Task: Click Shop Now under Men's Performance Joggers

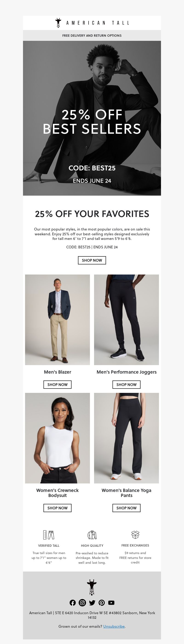Action: (x=126, y=385)
